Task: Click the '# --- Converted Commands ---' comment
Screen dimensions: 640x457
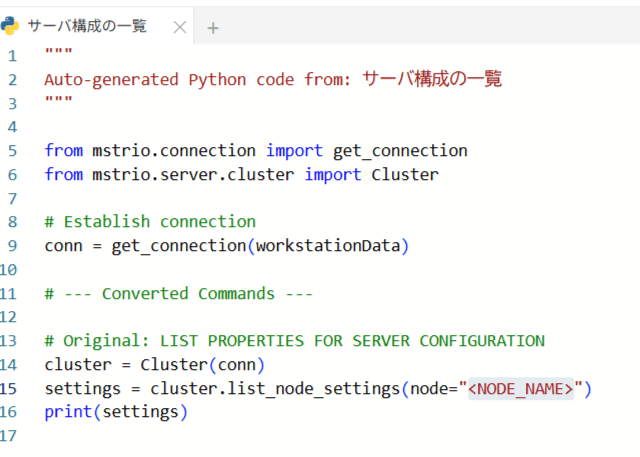Action: tap(179, 293)
